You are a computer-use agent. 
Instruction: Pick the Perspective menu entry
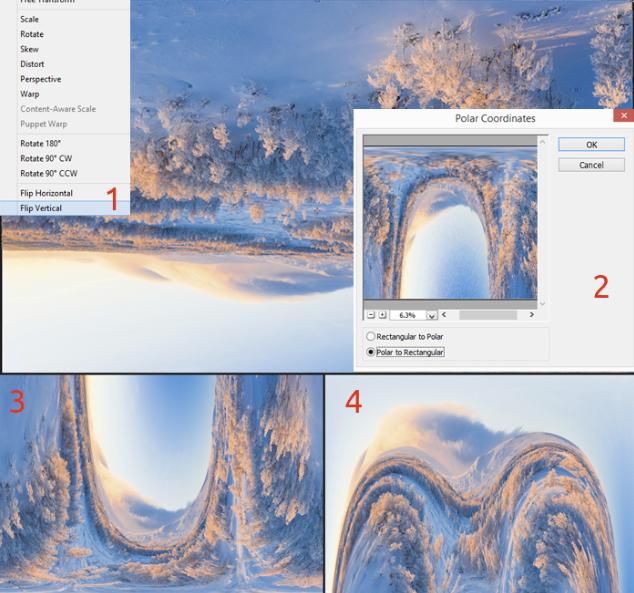point(40,79)
